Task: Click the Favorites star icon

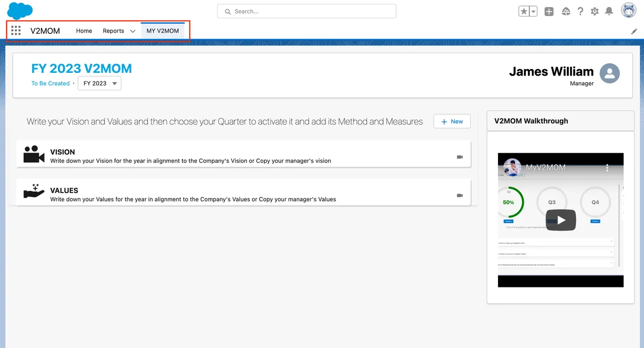Action: (524, 11)
